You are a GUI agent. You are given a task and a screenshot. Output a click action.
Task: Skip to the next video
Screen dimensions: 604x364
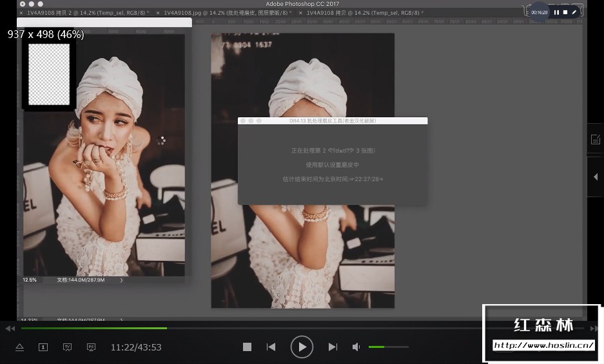(x=333, y=347)
